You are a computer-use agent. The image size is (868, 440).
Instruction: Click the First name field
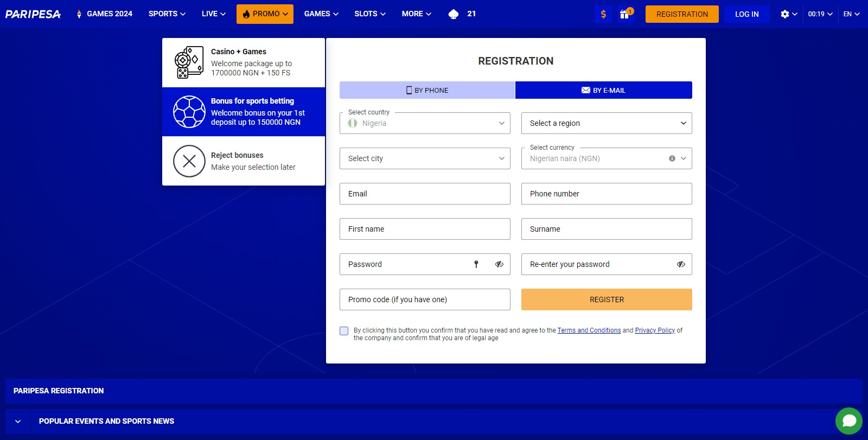pyautogui.click(x=425, y=229)
